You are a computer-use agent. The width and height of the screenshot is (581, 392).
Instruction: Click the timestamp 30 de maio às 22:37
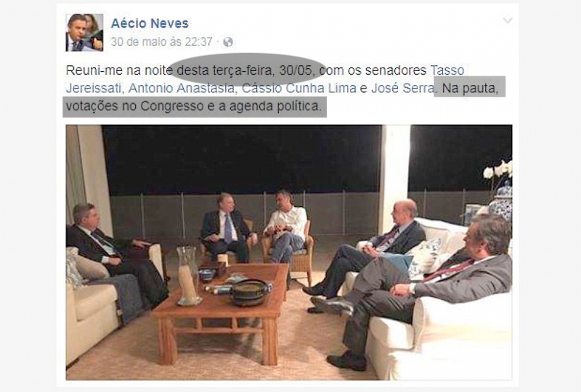(x=161, y=41)
